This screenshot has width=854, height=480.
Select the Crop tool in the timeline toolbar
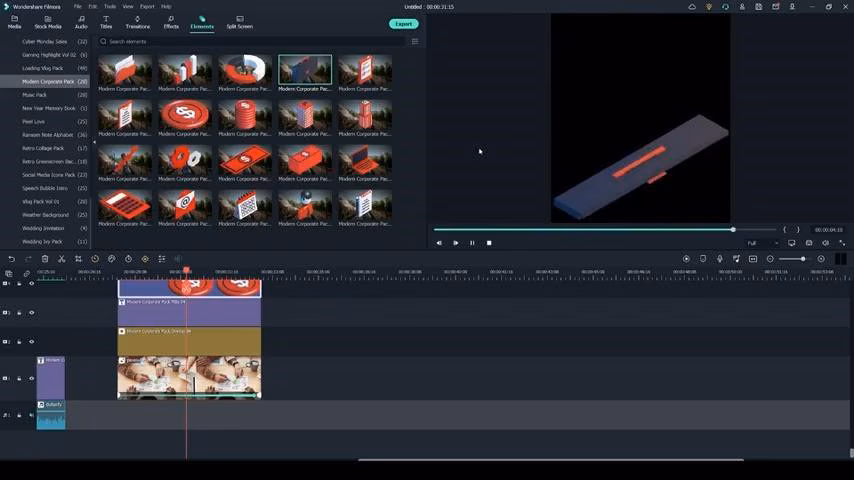pyautogui.click(x=78, y=259)
